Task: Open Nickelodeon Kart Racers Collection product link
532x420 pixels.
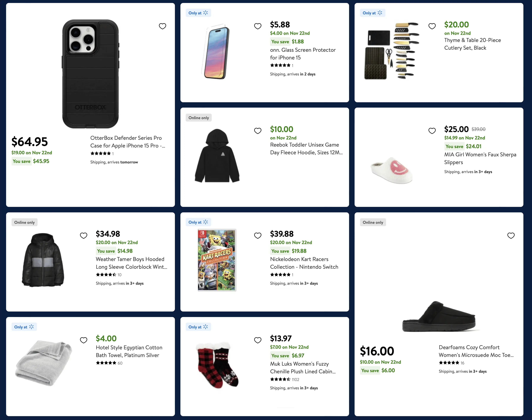Action: 304,263
